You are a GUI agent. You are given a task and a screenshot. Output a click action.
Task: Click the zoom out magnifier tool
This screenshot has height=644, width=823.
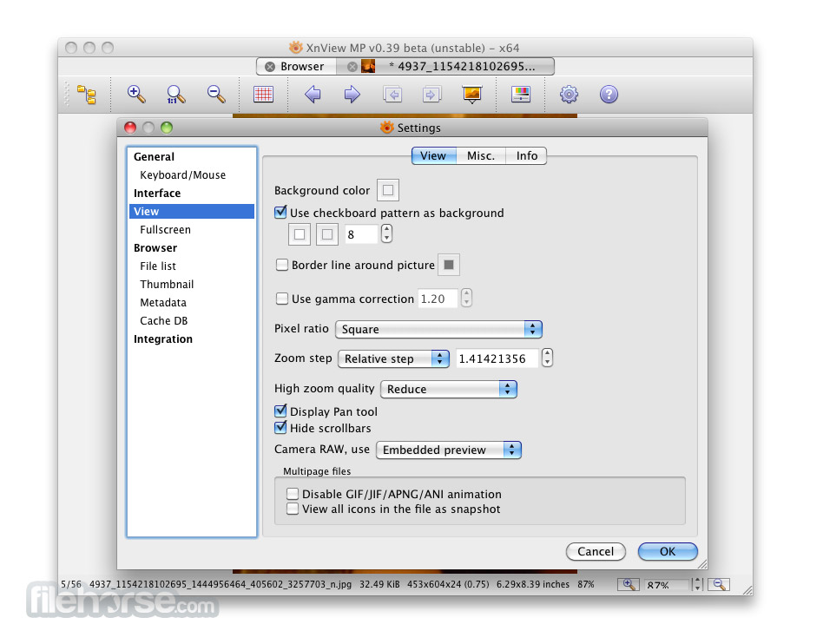coord(215,94)
